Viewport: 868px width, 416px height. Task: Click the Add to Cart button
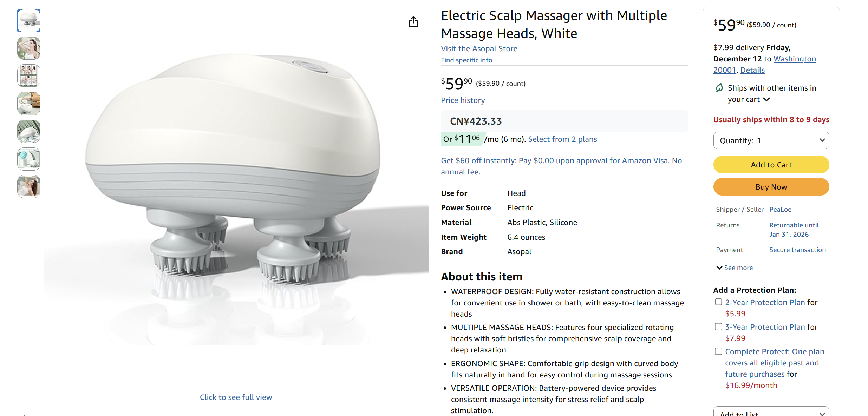click(771, 164)
